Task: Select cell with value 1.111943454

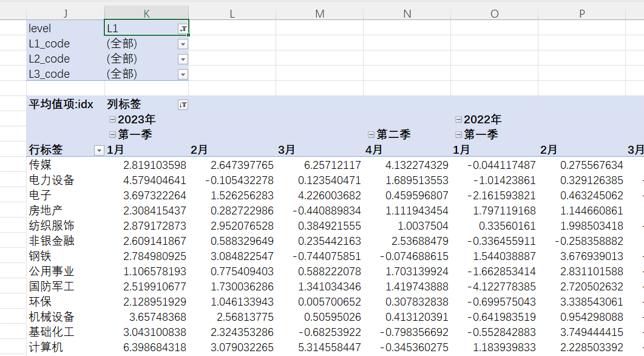Action: 407,210
